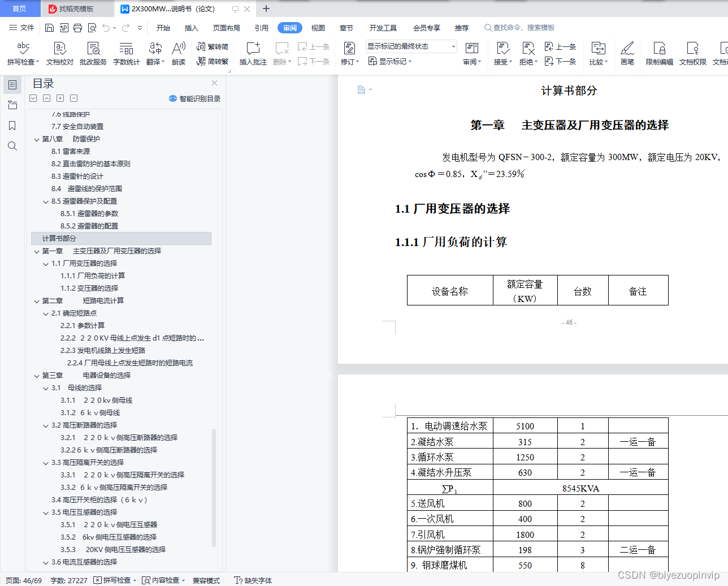Open the bookmark sidebar icon
728x586 pixels.
click(12, 126)
